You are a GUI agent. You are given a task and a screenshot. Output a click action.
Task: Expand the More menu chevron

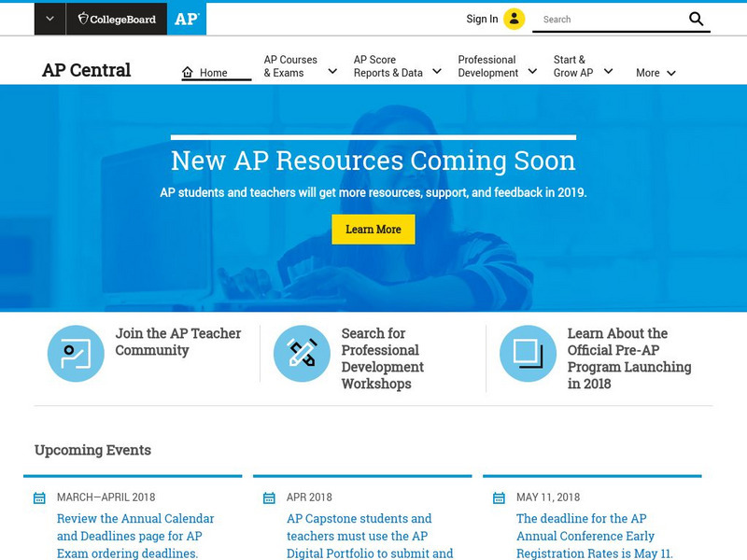(671, 74)
